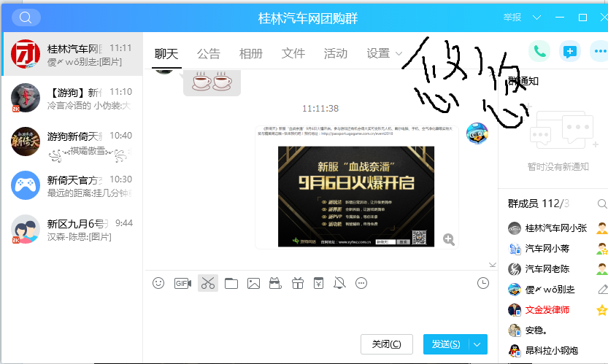Click the GIF video icon
This screenshot has width=608, height=364.
click(x=182, y=283)
